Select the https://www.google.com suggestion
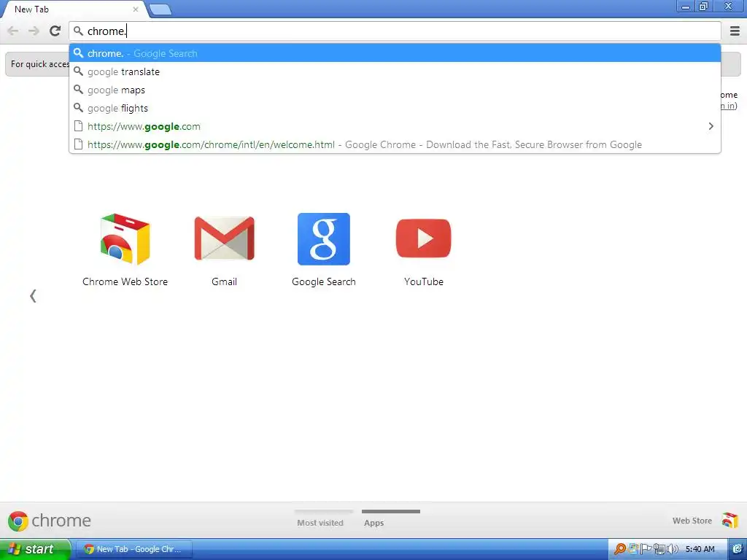 click(395, 126)
